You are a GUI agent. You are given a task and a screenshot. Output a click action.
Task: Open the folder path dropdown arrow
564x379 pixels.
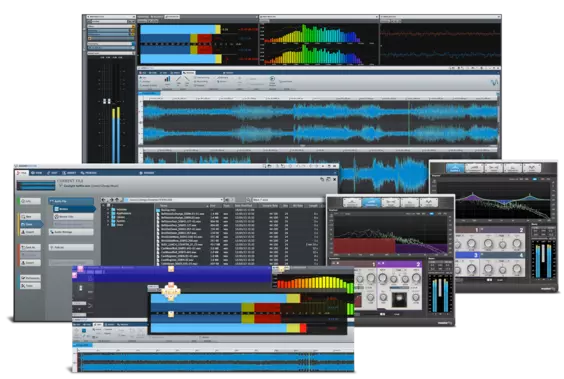[x=222, y=200]
